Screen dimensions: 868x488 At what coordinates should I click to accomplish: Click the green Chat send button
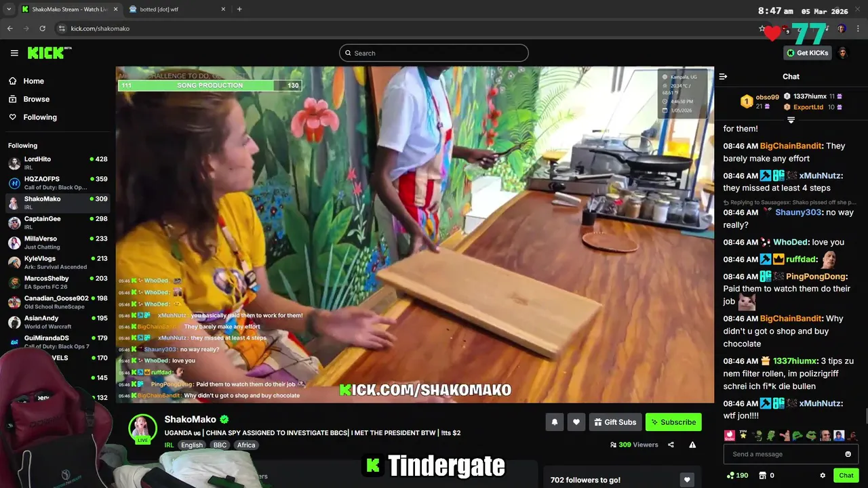tap(846, 475)
